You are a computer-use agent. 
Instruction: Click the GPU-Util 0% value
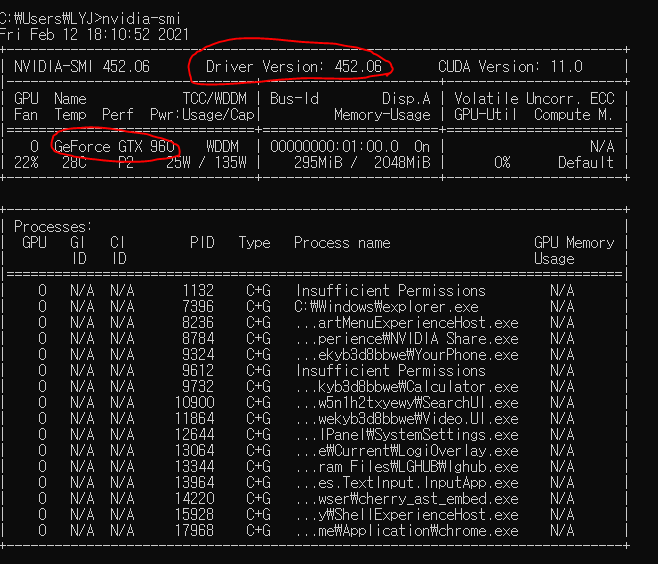coord(502,162)
